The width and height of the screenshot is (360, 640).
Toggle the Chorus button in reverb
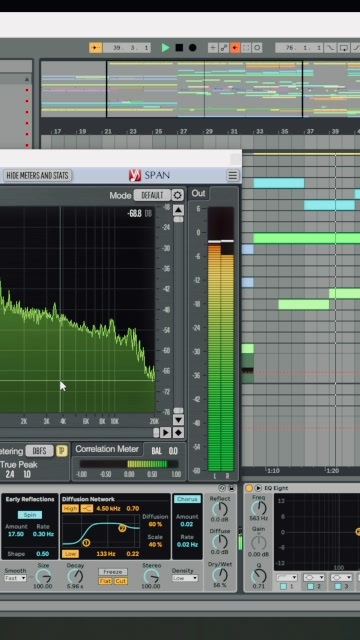coord(187,499)
